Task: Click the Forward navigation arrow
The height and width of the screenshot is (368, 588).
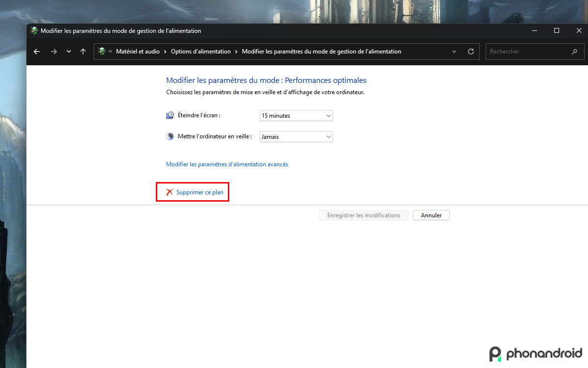Action: tap(54, 51)
